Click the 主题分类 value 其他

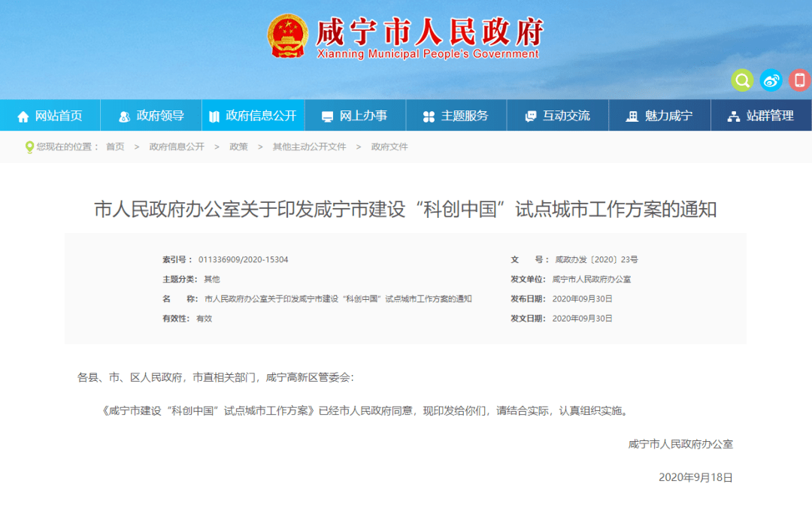point(212,280)
